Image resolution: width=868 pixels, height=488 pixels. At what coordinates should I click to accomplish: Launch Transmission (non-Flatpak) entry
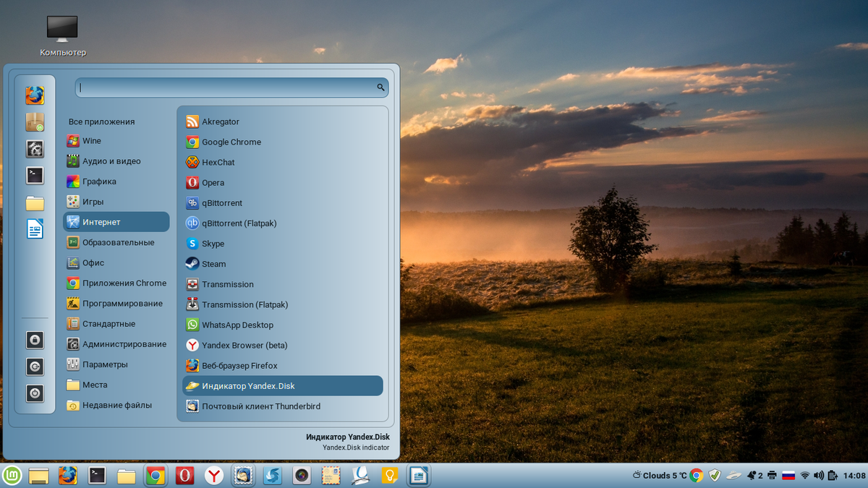[282, 284]
